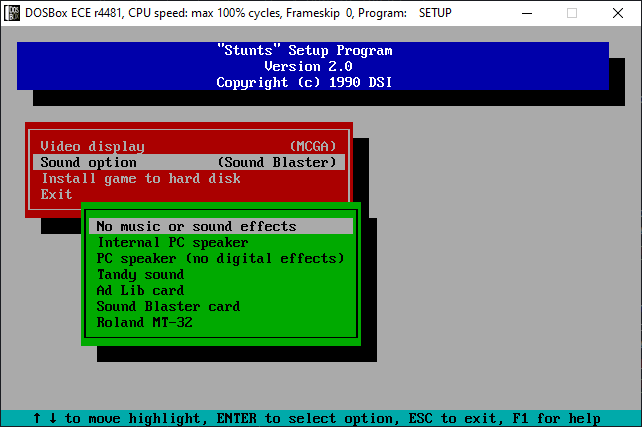Screen dimensions: 642x427
Task: Choose No music or sound effects
Action: click(x=221, y=226)
